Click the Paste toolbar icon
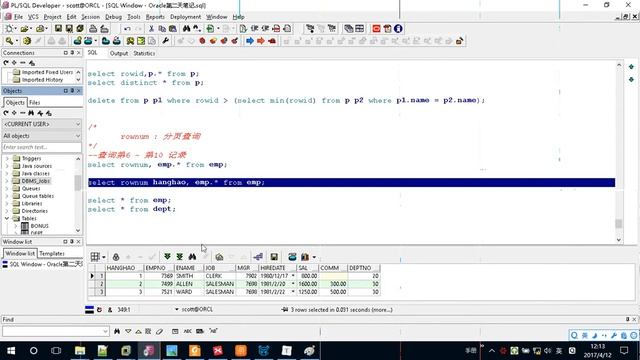The height and width of the screenshot is (360, 640). tap(173, 29)
